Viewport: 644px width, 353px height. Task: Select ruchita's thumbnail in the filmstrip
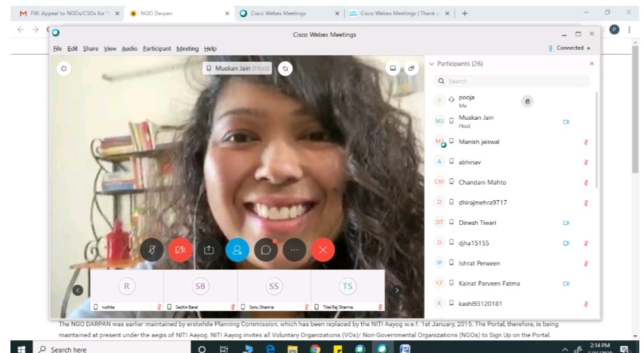click(x=126, y=290)
